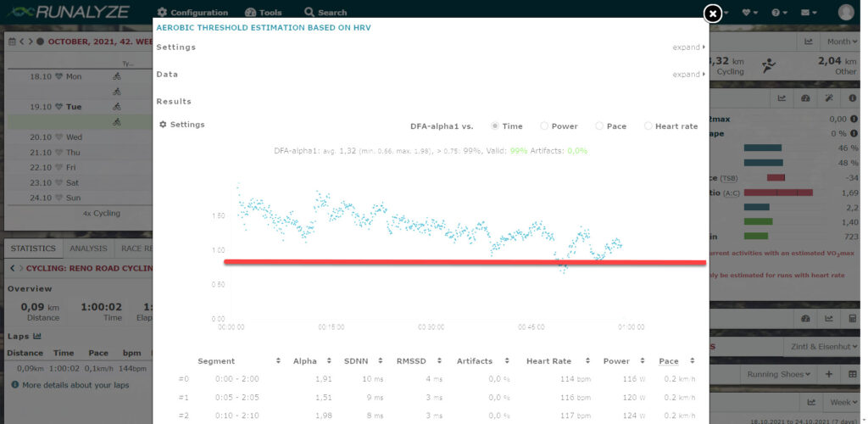Select the Time radio button
868x424 pixels.
tap(495, 126)
